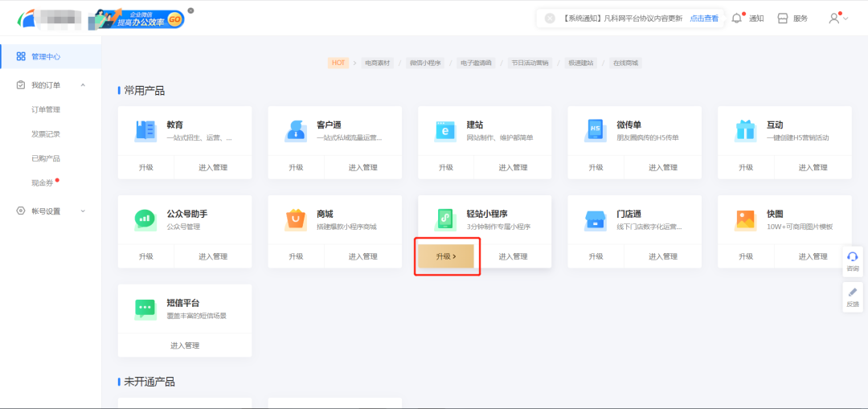Click the 咨询 headset icon
This screenshot has height=409, width=868.
(853, 256)
